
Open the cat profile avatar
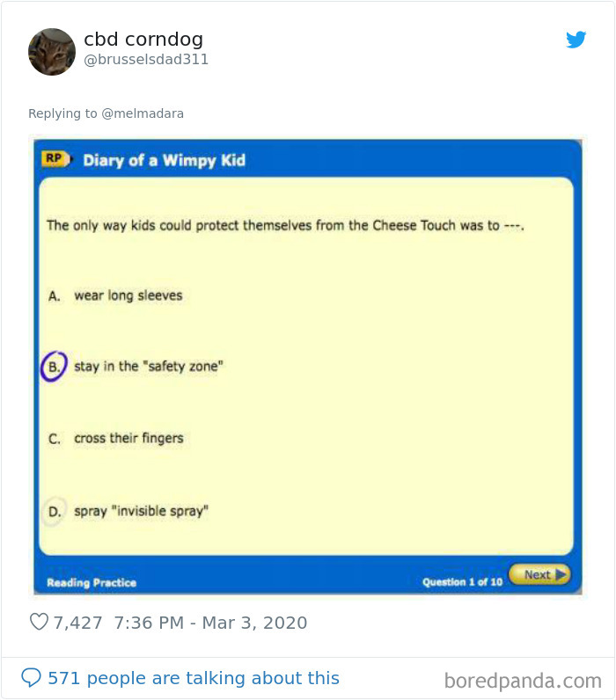tap(52, 52)
